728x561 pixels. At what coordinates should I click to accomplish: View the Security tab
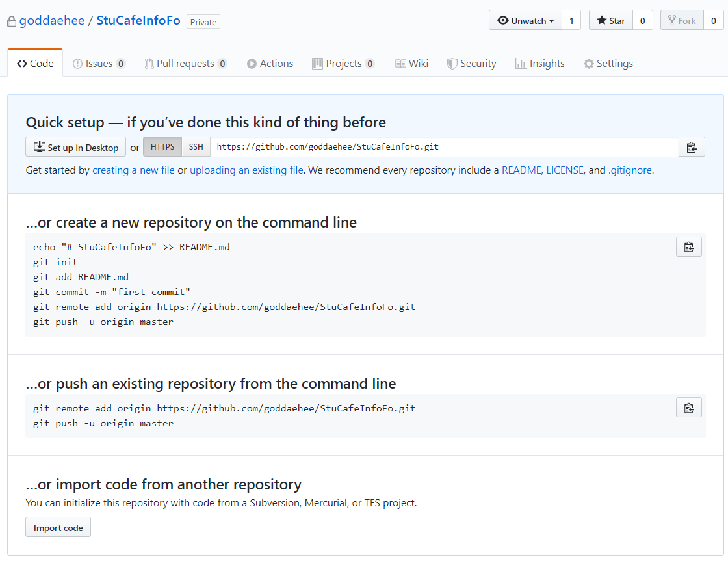(x=472, y=64)
